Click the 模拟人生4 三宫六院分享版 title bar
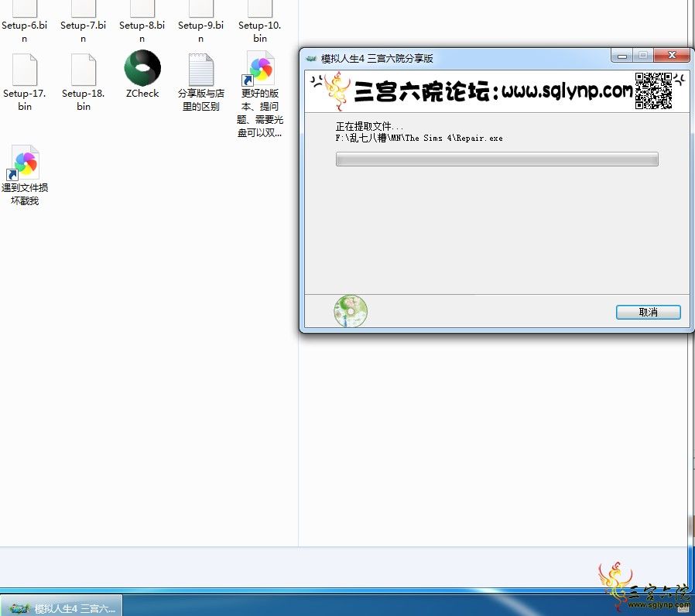 coord(457,58)
